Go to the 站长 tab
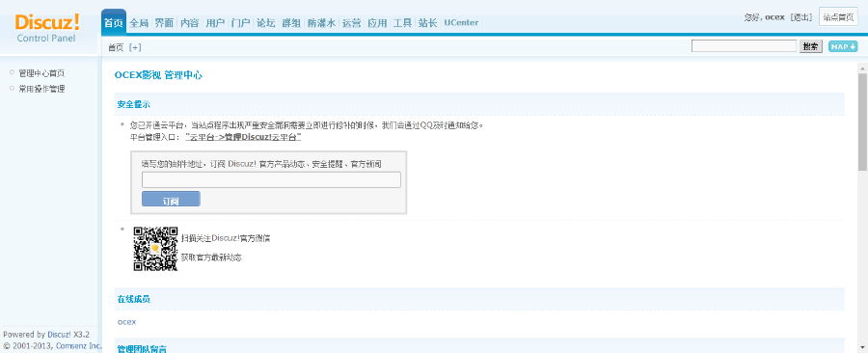This screenshot has height=353, width=868. (x=428, y=23)
